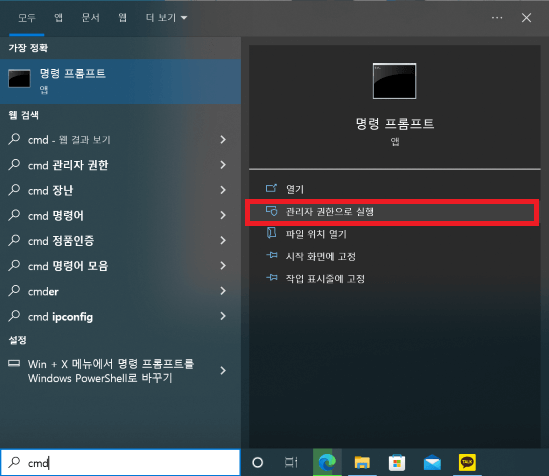549x476 pixels.
Task: Open the more options ellipsis menu
Action: point(497,18)
